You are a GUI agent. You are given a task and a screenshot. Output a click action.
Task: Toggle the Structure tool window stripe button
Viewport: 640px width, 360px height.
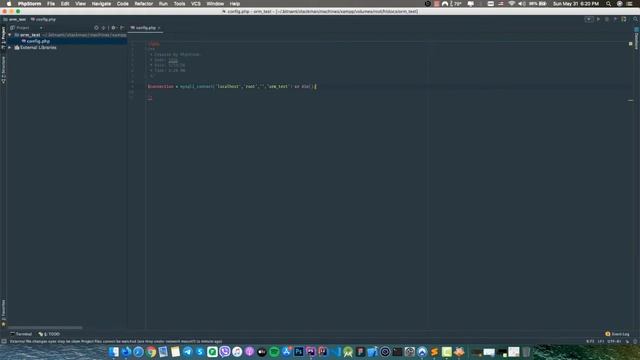tap(3, 70)
